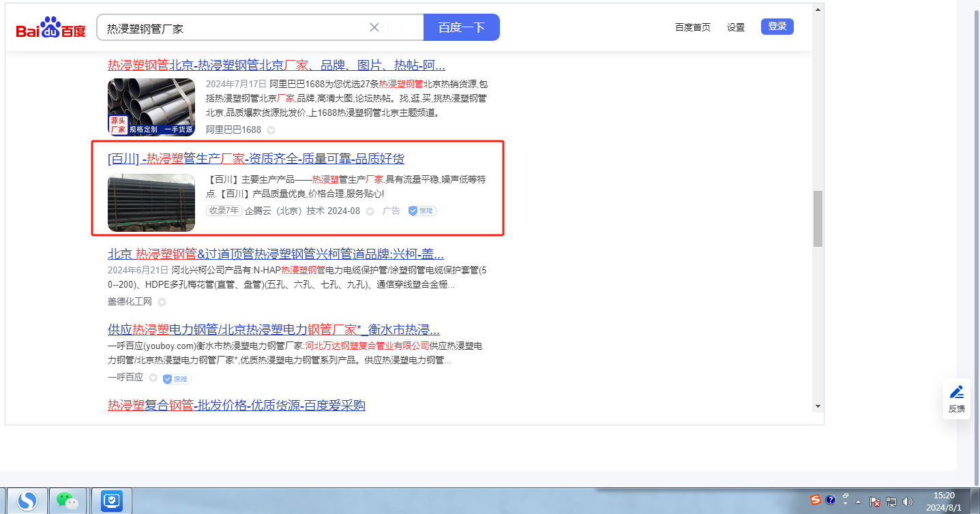Open WeChat from the taskbar
Viewport: 980px width, 514px height.
click(x=67, y=501)
